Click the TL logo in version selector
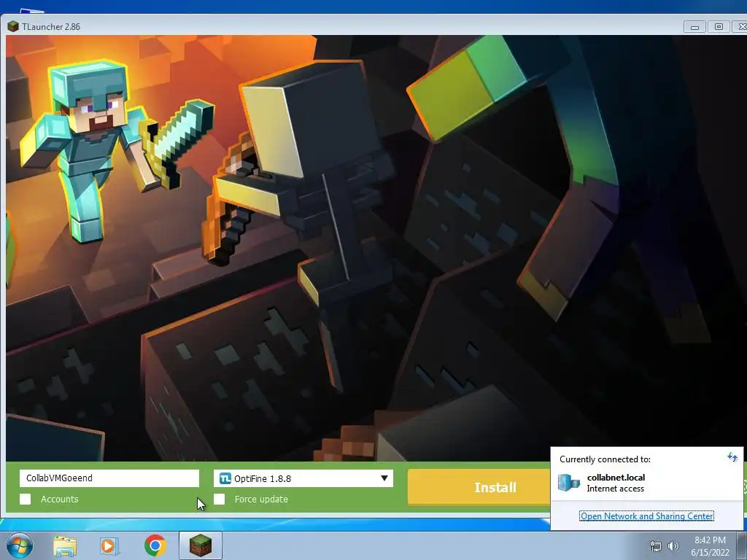The height and width of the screenshot is (560, 747). click(x=225, y=478)
